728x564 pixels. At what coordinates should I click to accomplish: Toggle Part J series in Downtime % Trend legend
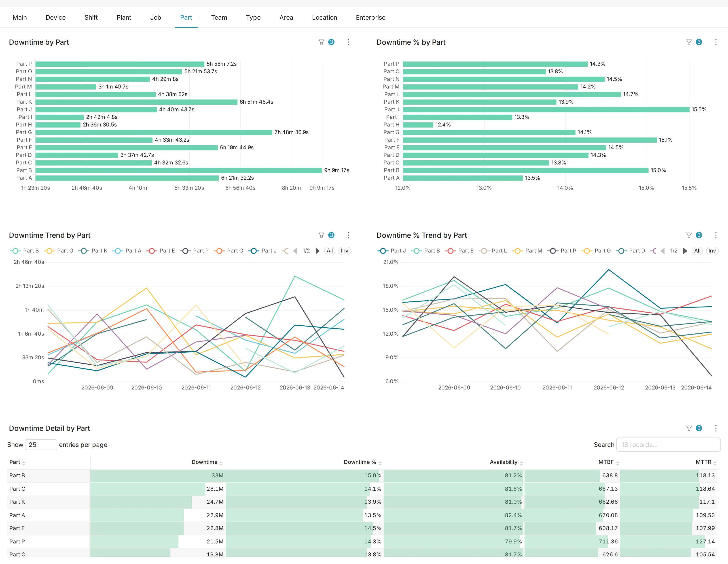click(x=392, y=251)
